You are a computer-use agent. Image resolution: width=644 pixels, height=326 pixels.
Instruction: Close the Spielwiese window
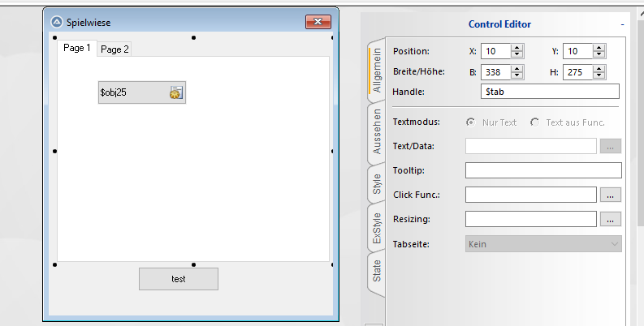point(317,23)
